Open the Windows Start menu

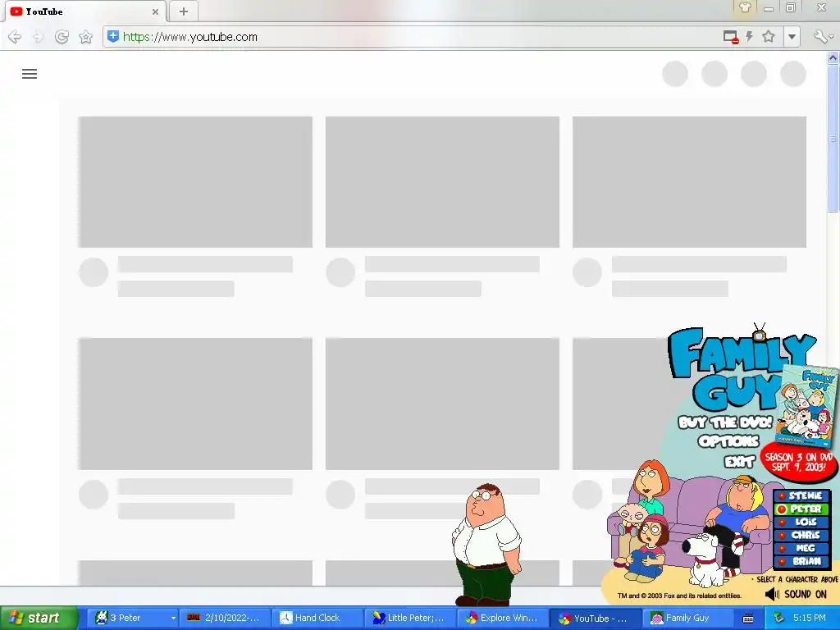[x=39, y=618]
